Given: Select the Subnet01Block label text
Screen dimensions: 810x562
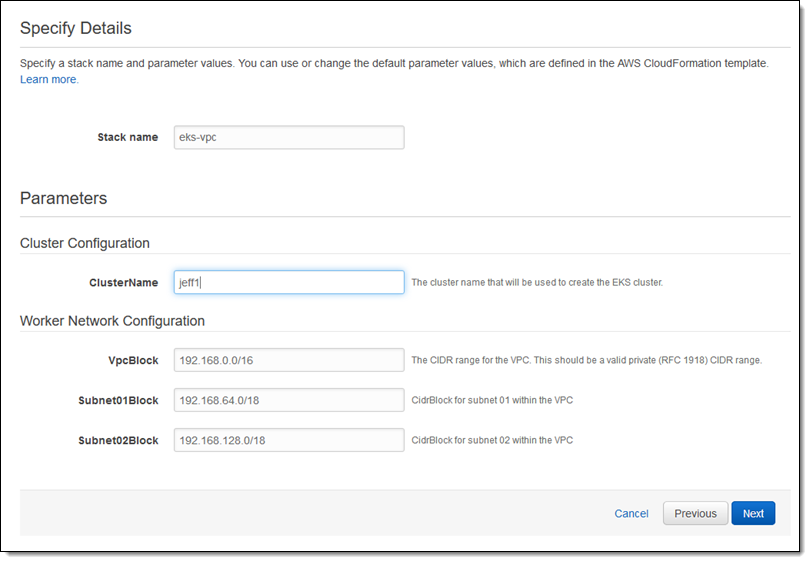Looking at the screenshot, I should point(118,400).
